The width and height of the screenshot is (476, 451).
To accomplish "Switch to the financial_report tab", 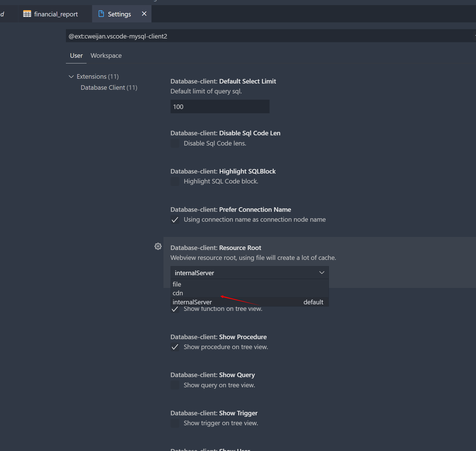I will pyautogui.click(x=55, y=14).
